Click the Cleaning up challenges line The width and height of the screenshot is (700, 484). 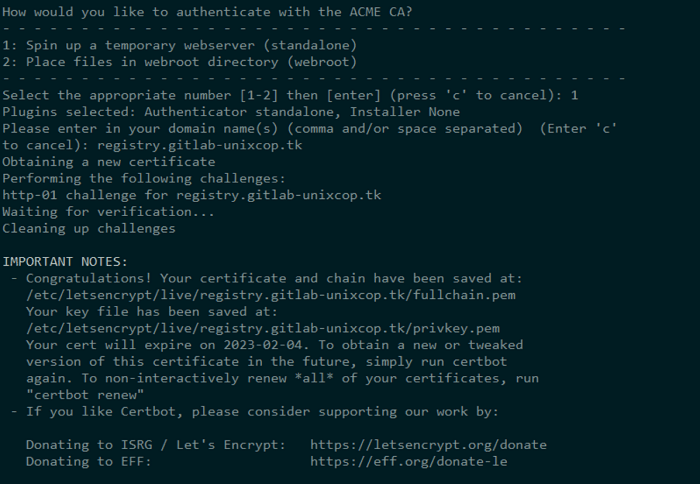[89, 229]
